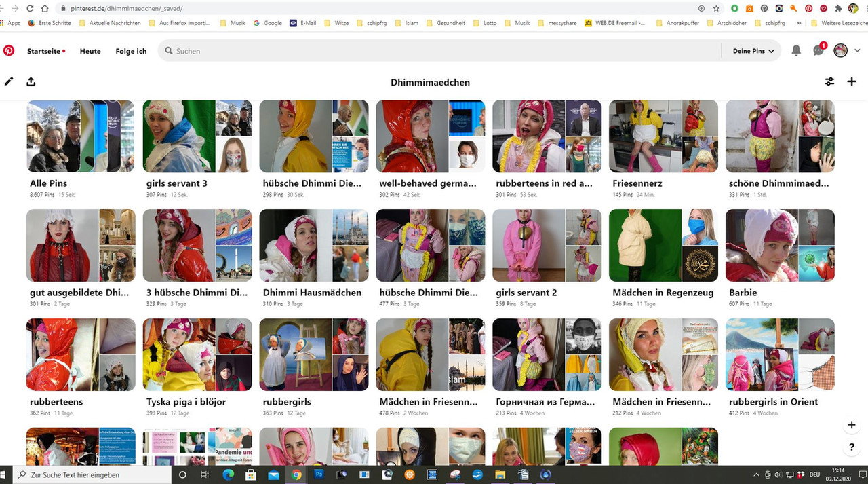Open the Chrome extensions puzzle icon
Viewport: 868px width, 484px height.
coord(838,9)
